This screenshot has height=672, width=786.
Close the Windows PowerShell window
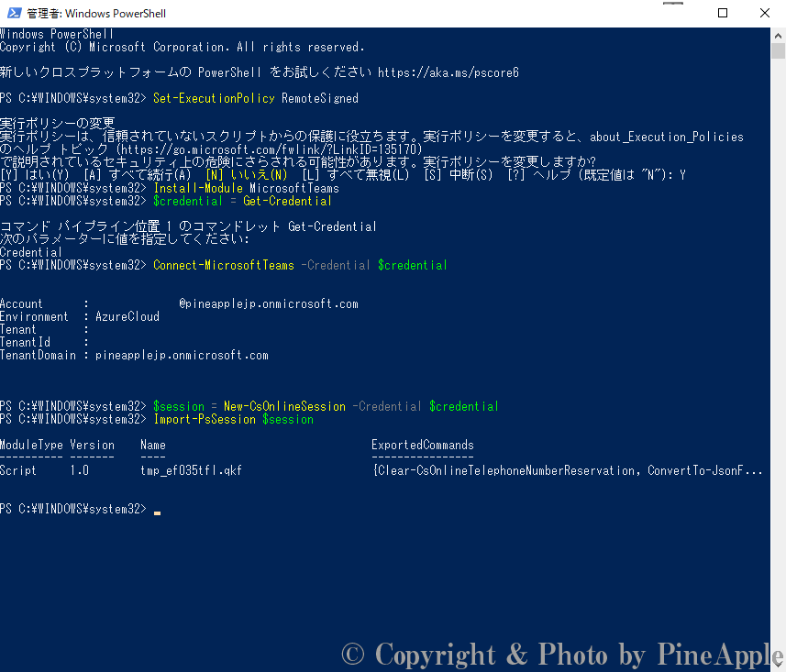(764, 13)
